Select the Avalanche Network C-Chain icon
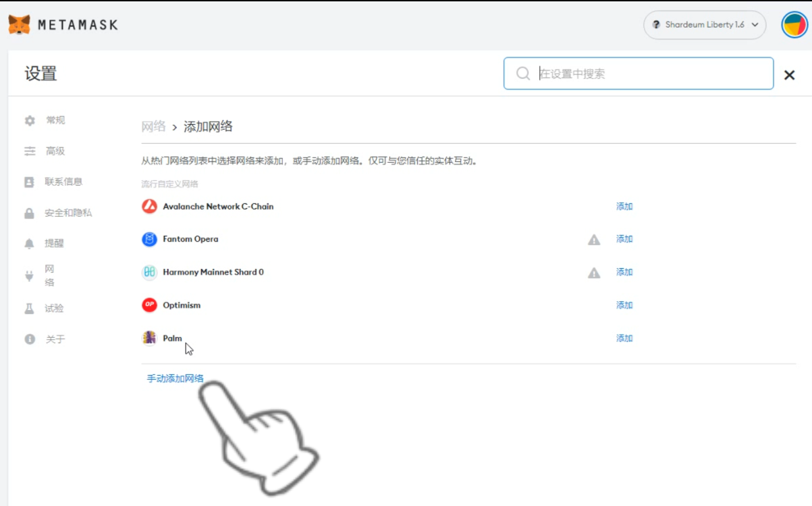Viewport: 812px width, 506px height. (148, 206)
